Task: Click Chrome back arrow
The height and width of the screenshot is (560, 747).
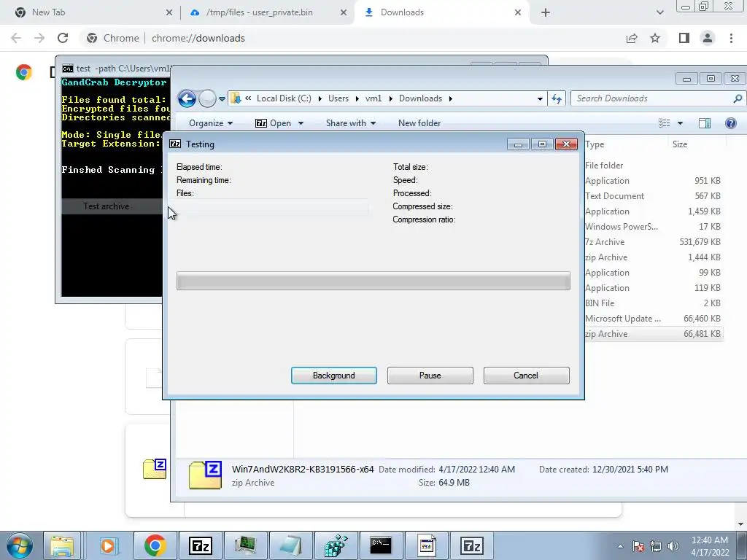Action: tap(16, 38)
